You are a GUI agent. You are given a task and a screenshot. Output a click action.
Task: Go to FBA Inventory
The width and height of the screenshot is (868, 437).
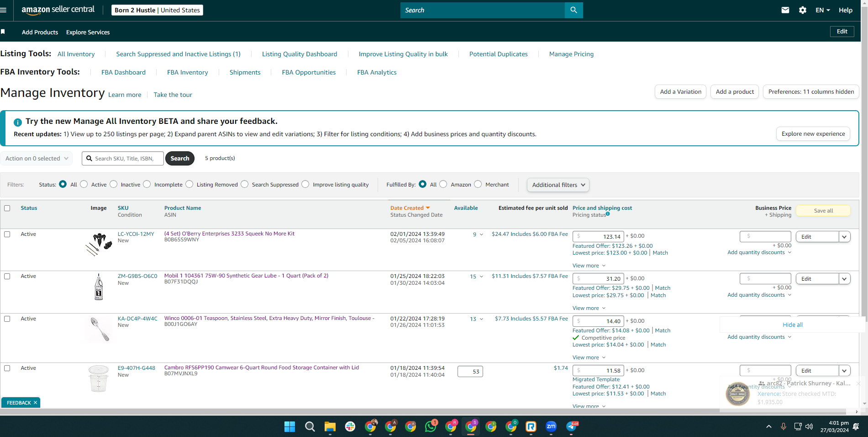(x=187, y=72)
